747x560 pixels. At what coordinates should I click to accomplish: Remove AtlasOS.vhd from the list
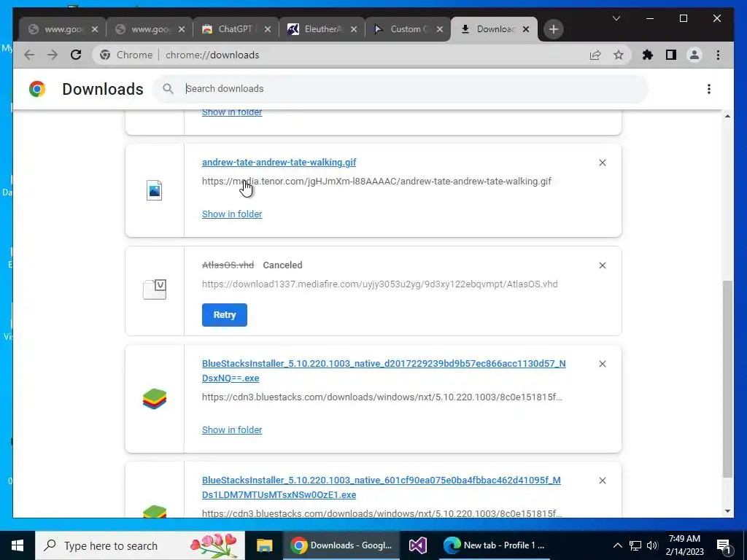click(x=602, y=265)
